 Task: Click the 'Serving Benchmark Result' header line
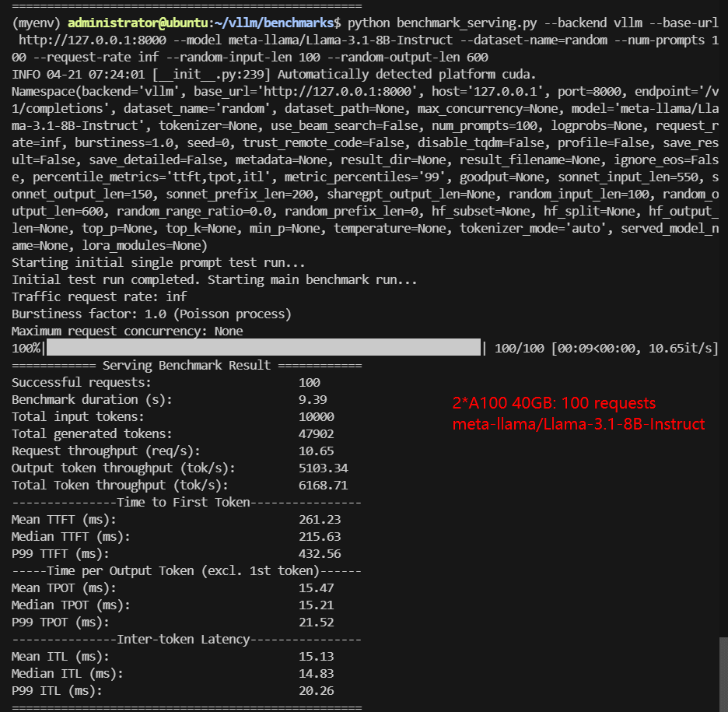tap(187, 365)
